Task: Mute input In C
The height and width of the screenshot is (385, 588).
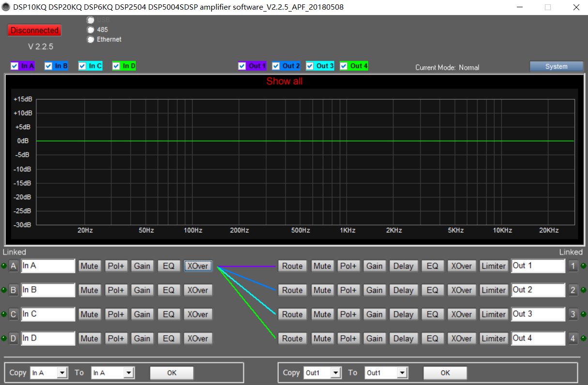Action: tap(90, 314)
